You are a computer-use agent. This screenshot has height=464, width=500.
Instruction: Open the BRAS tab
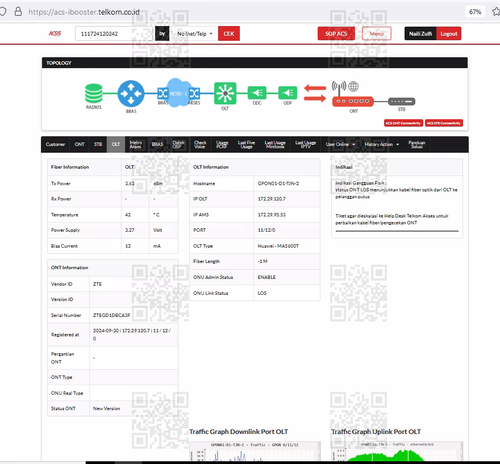pyautogui.click(x=157, y=144)
